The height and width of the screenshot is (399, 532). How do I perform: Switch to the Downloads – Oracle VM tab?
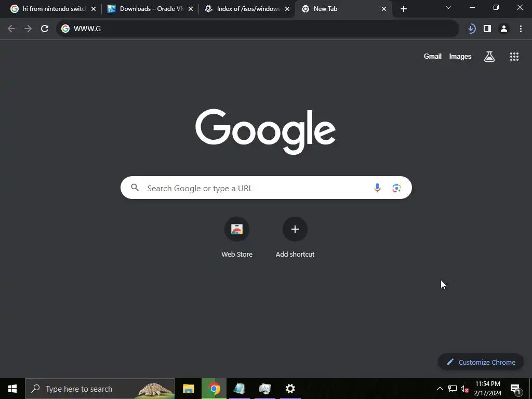(x=149, y=9)
